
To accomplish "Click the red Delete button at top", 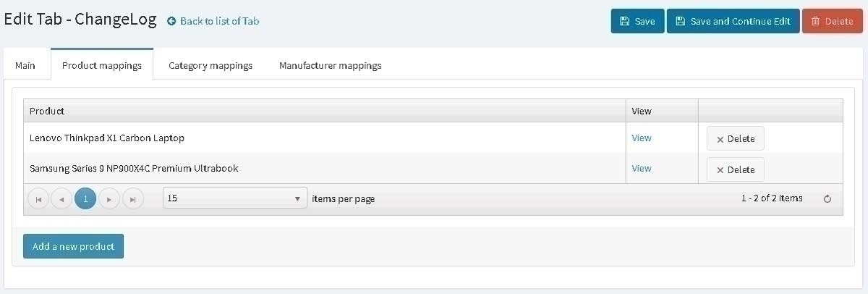I will (832, 21).
